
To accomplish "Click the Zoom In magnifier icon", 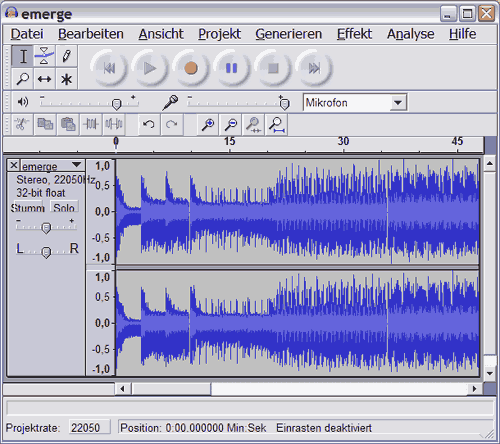I will [208, 125].
